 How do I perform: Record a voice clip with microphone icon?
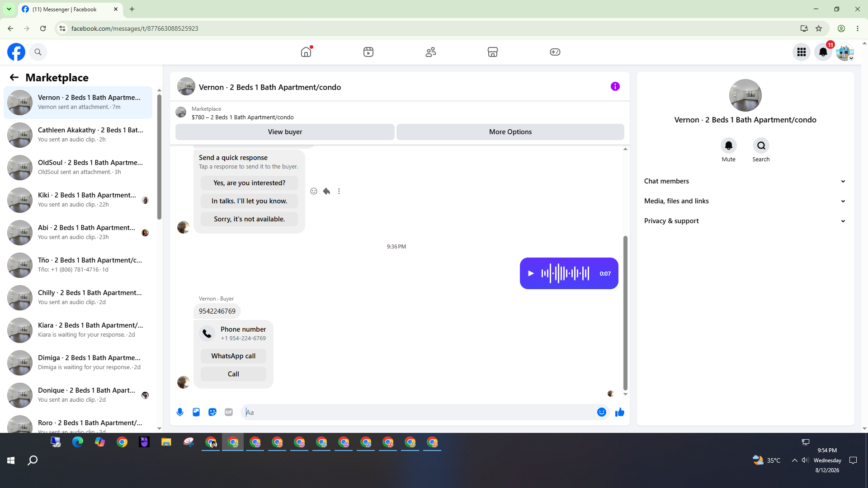[180, 412]
